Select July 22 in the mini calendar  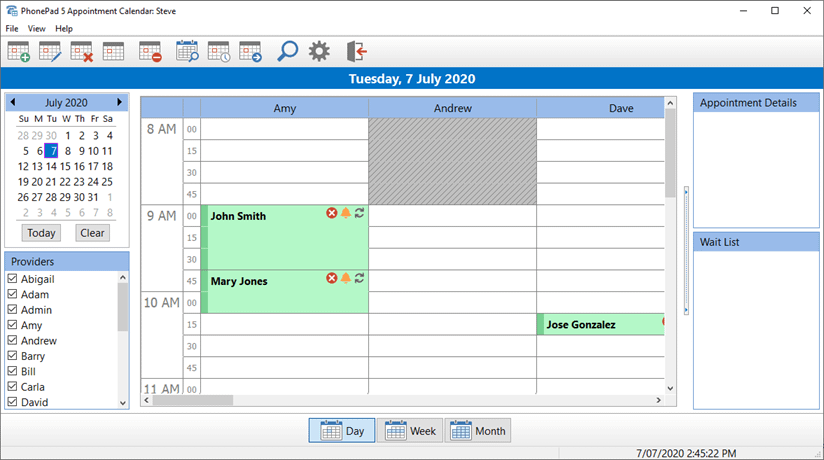click(65, 182)
